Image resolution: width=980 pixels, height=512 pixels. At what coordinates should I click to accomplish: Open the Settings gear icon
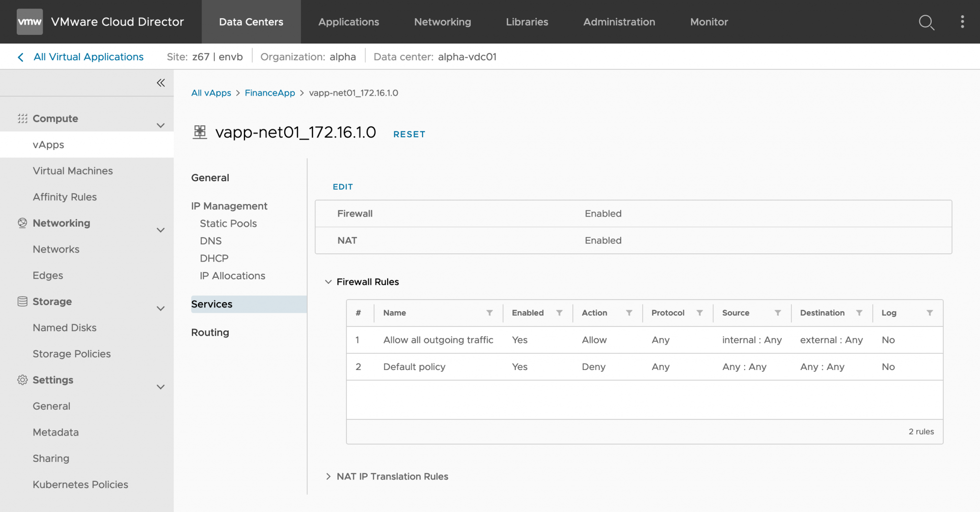click(x=22, y=380)
